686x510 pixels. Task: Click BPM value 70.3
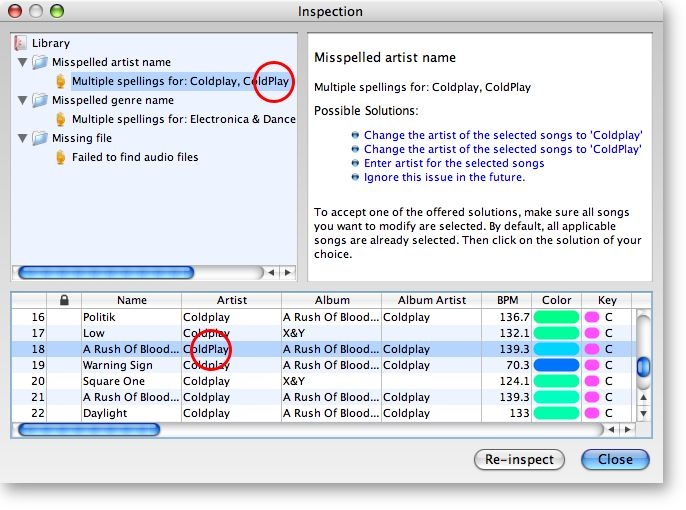click(x=517, y=365)
